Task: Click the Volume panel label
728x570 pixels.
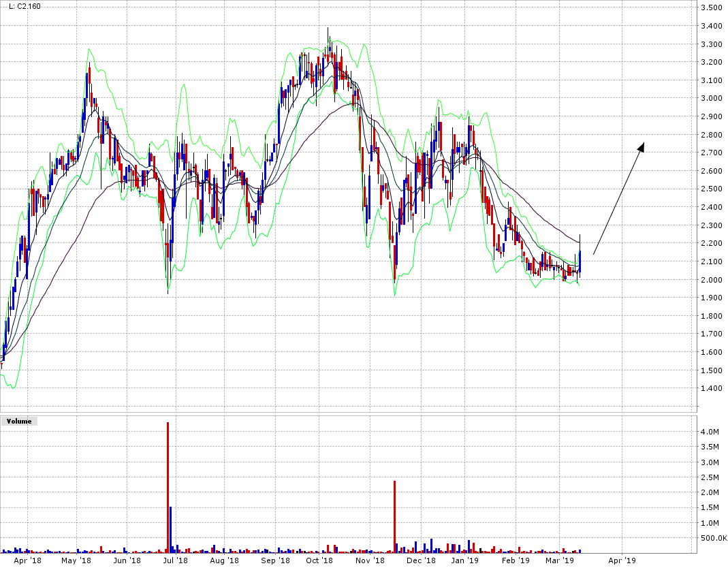Action: click(x=19, y=422)
